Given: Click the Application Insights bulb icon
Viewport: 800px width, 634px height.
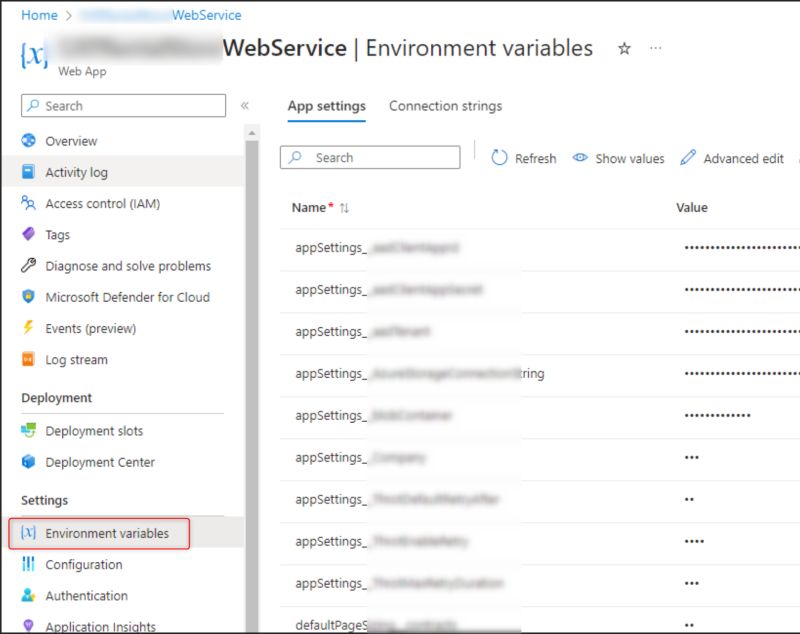Looking at the screenshot, I should tap(29, 625).
